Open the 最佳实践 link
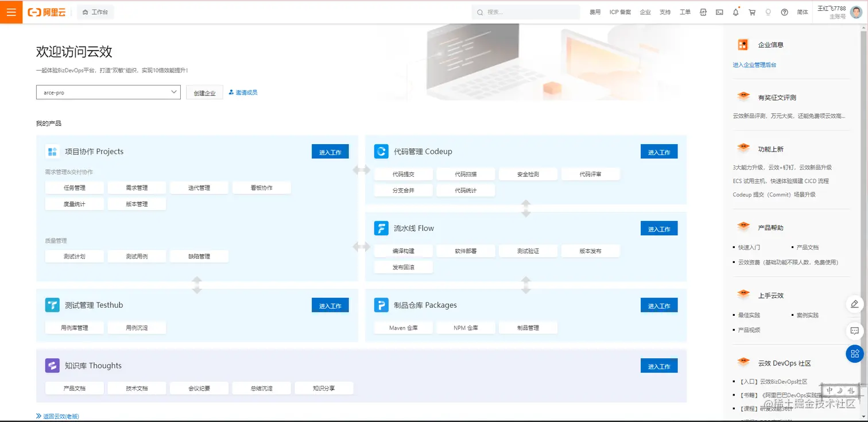Image resolution: width=868 pixels, height=422 pixels. tap(749, 315)
